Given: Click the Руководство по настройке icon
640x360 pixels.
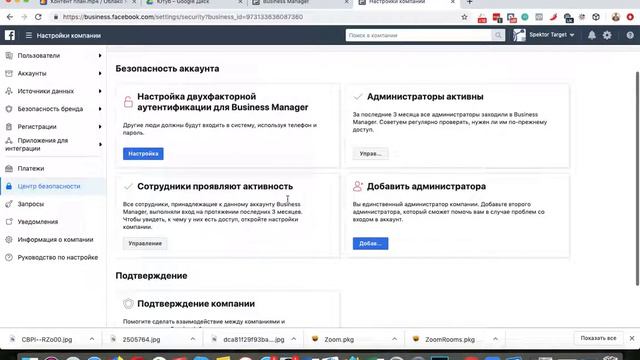Looking at the screenshot, I should click(x=9, y=257).
